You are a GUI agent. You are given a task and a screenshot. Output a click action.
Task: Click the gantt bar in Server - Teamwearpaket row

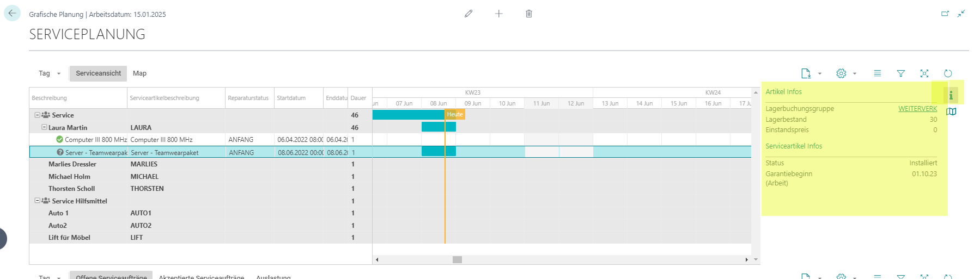pos(439,151)
